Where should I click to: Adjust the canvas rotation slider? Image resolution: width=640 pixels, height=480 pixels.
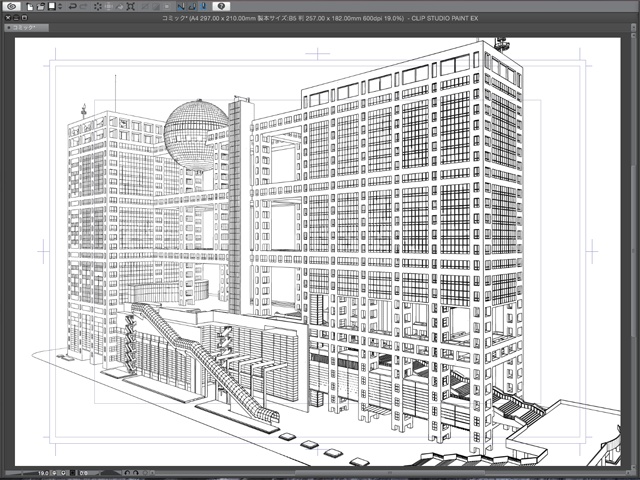point(109,473)
